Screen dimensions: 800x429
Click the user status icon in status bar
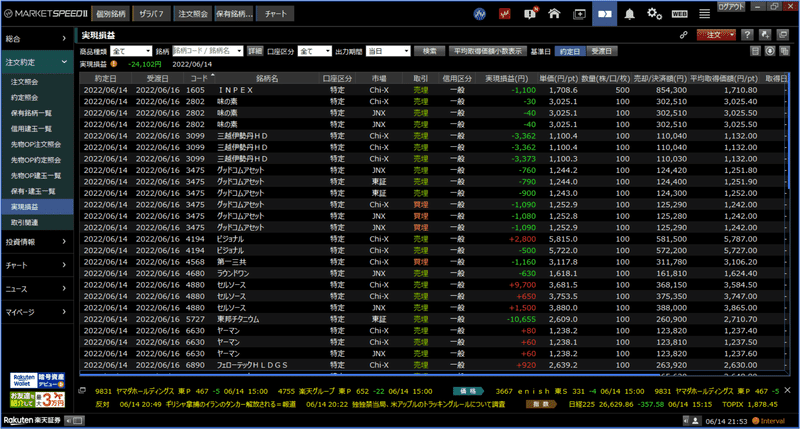695,421
